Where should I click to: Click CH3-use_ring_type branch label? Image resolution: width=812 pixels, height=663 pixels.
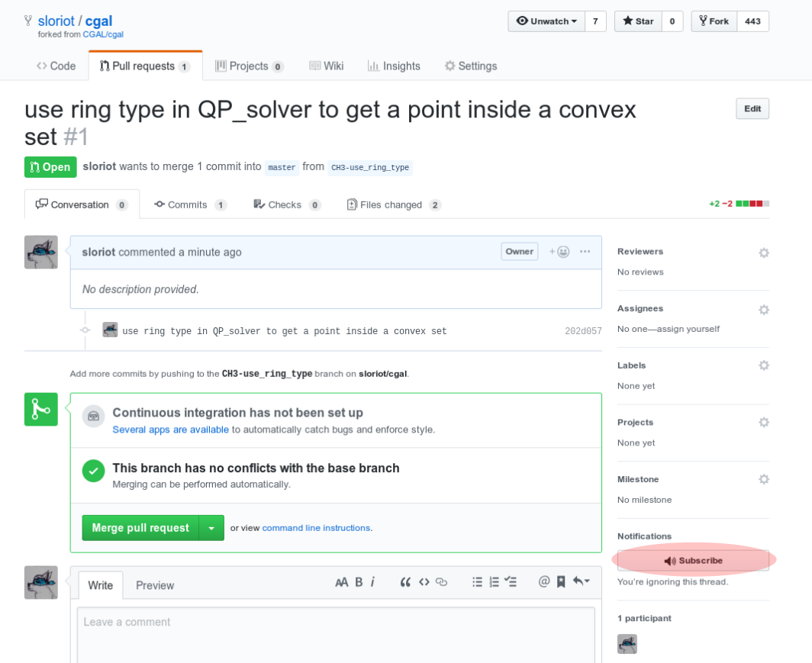pyautogui.click(x=369, y=168)
